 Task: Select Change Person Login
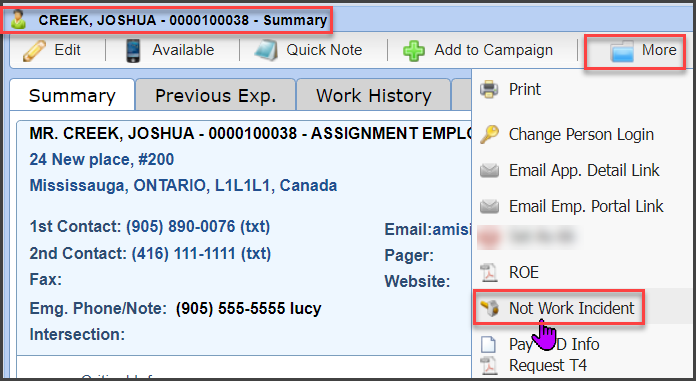pos(582,134)
